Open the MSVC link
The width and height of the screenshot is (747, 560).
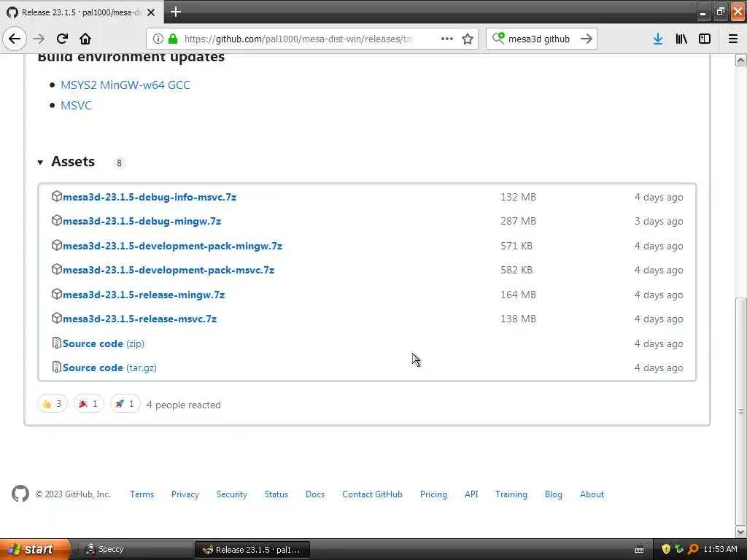tap(76, 105)
